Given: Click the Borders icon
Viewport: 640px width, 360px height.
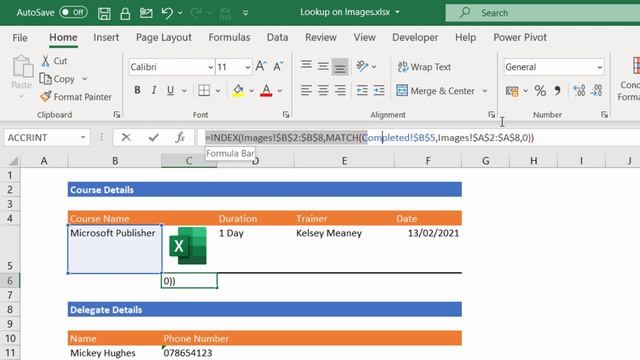Looking at the screenshot, I should (204, 90).
